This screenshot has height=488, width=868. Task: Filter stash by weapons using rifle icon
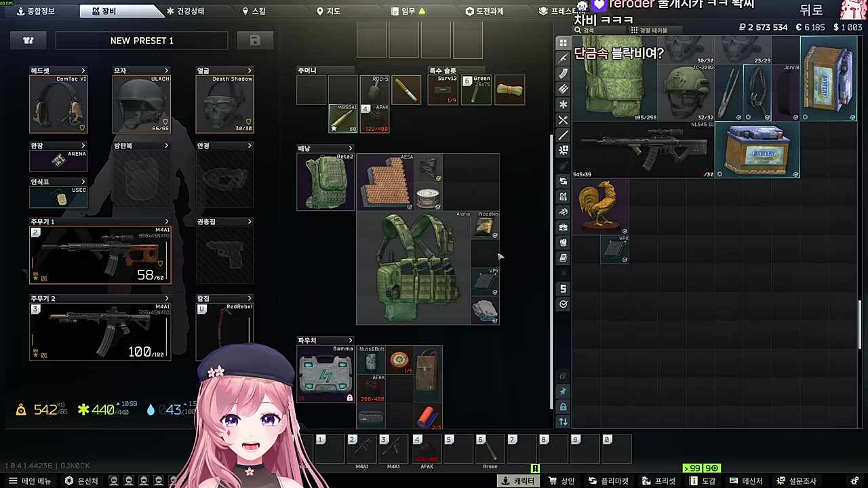563,58
